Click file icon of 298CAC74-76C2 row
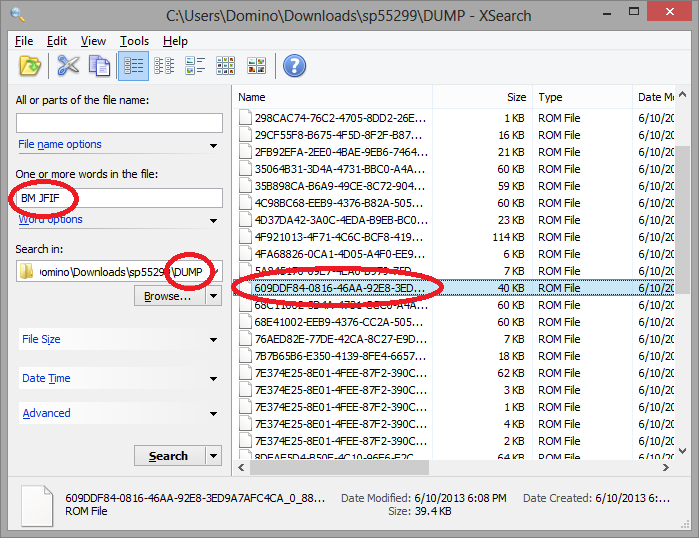Screen dimensions: 699x538 pos(245,118)
